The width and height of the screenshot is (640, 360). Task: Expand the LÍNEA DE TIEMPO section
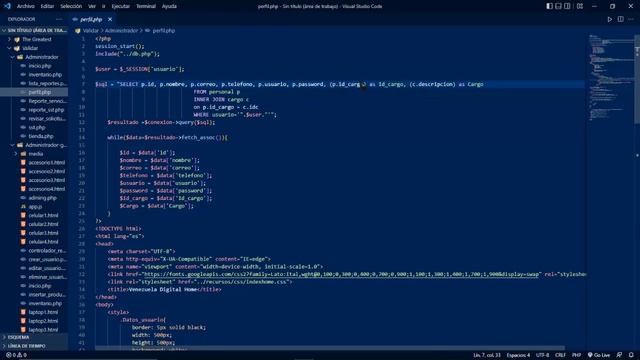[34, 346]
